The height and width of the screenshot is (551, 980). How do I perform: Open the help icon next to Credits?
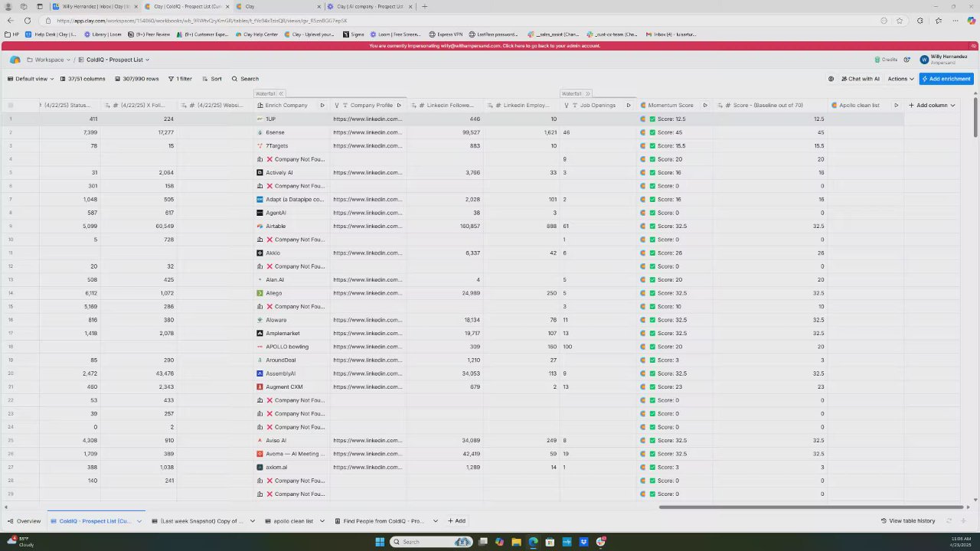[907, 60]
